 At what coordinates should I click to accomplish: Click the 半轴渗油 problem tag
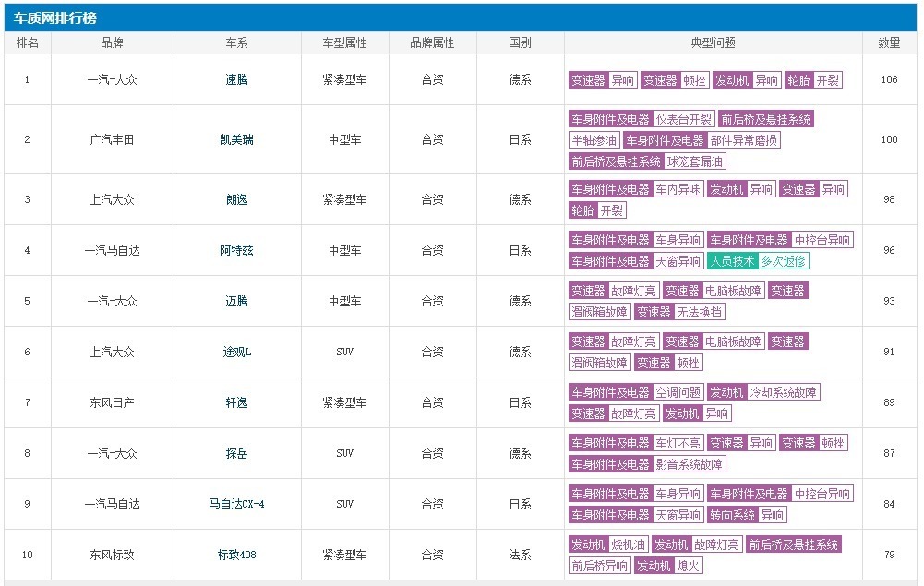(594, 140)
